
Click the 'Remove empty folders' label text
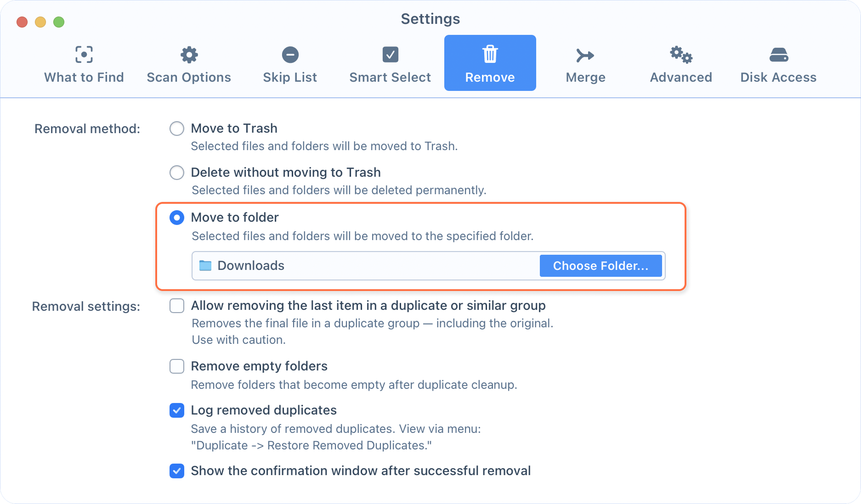[259, 366]
